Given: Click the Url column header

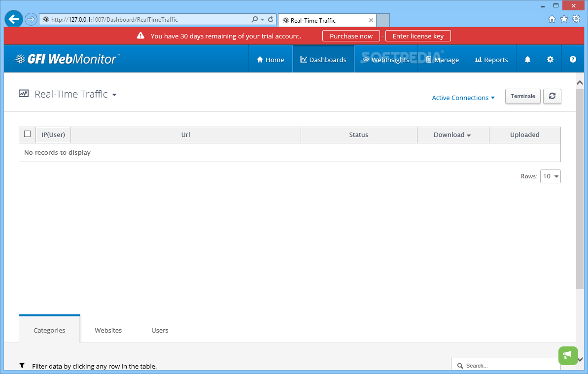Looking at the screenshot, I should tap(186, 135).
